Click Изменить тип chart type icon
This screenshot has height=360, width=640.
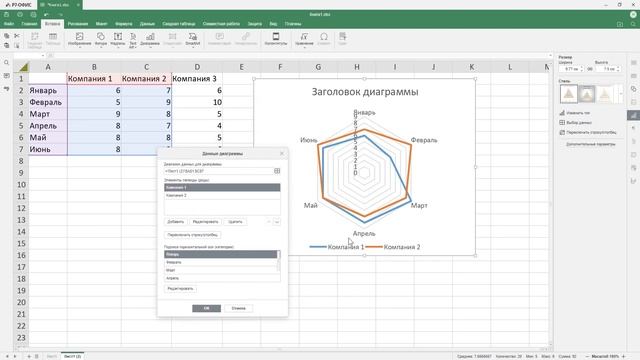click(x=562, y=113)
